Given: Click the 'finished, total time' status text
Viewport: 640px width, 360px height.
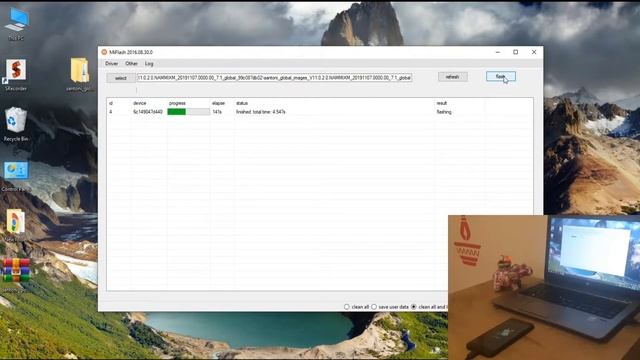Looking at the screenshot, I should pyautogui.click(x=260, y=112).
